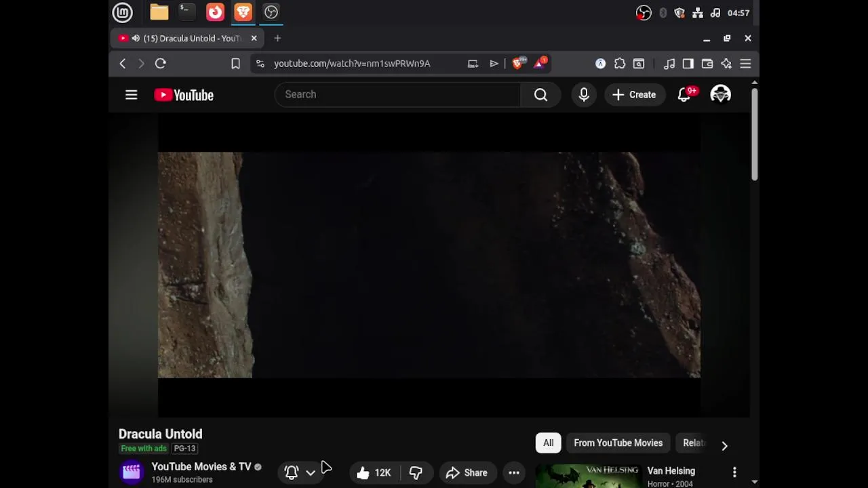Click the video player to pause
This screenshot has width=868, height=488.
click(429, 265)
